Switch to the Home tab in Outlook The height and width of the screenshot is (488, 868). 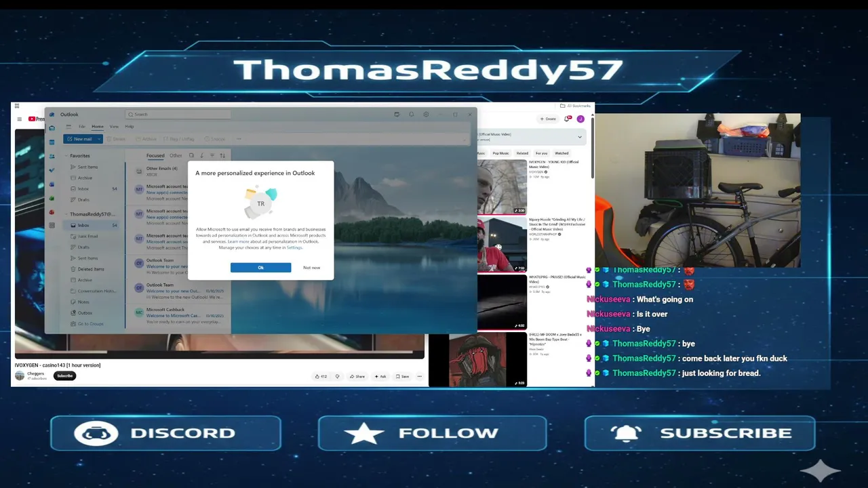click(98, 127)
